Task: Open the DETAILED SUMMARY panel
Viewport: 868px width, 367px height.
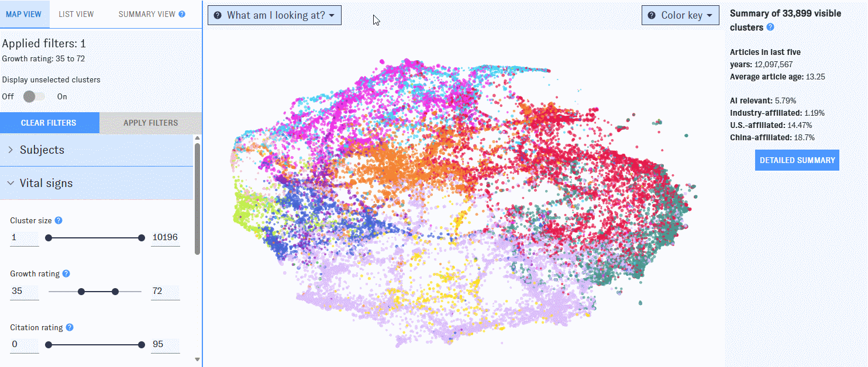Action: (797, 160)
